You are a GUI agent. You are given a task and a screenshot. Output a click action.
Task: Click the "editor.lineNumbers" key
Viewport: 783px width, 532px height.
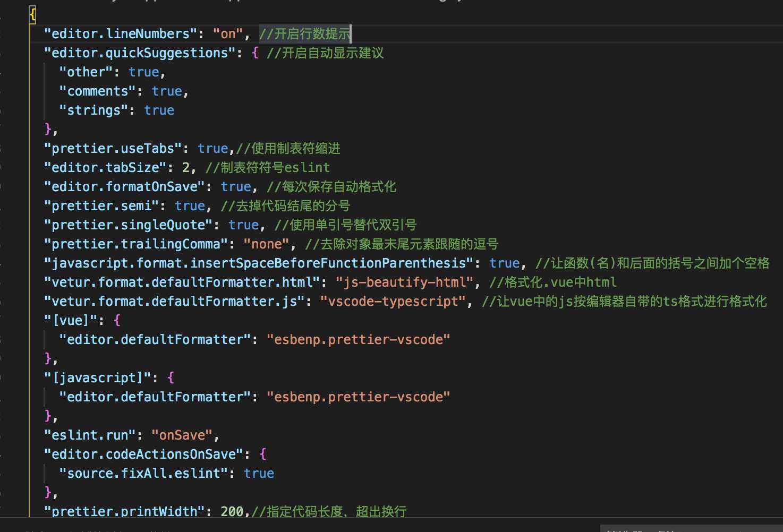[121, 34]
